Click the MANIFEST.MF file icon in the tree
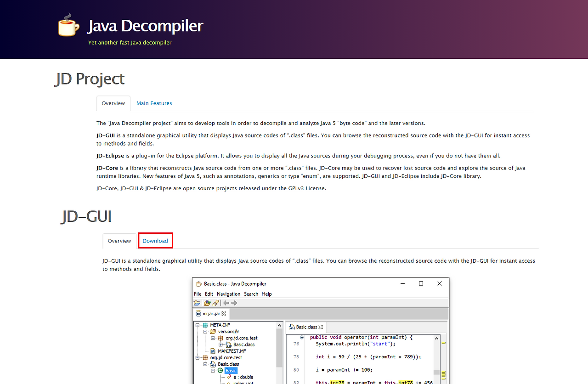The width and height of the screenshot is (588, 384). pyautogui.click(x=213, y=351)
